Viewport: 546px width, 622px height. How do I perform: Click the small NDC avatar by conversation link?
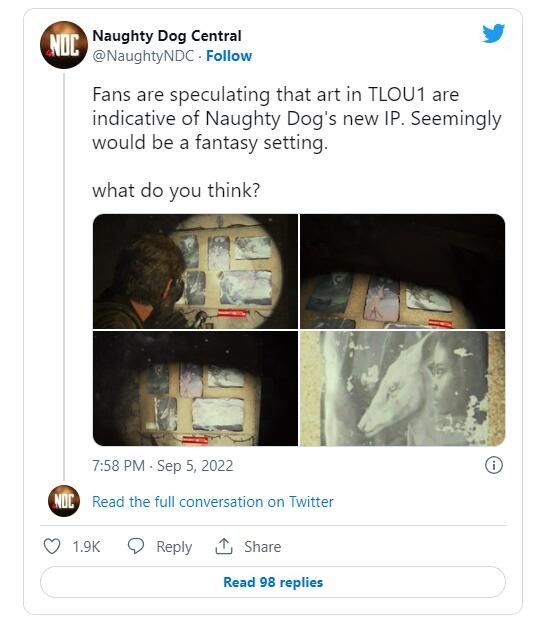pos(64,501)
